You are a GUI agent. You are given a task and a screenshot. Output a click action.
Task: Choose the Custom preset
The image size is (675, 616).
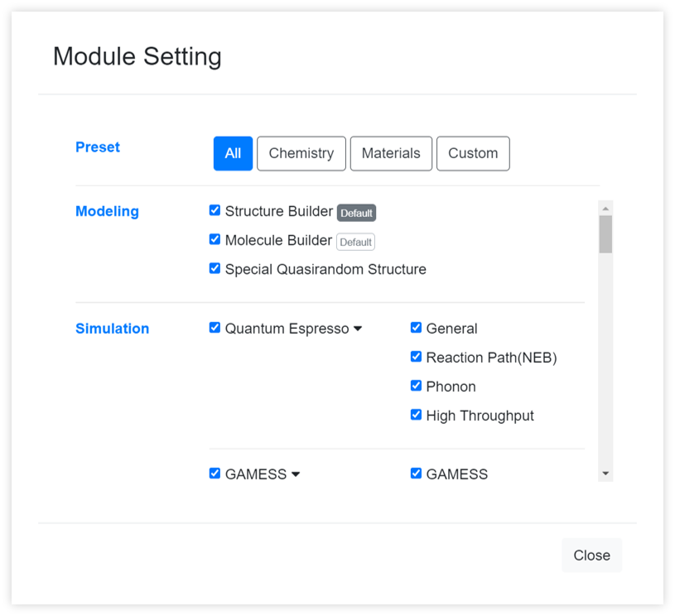pos(473,153)
